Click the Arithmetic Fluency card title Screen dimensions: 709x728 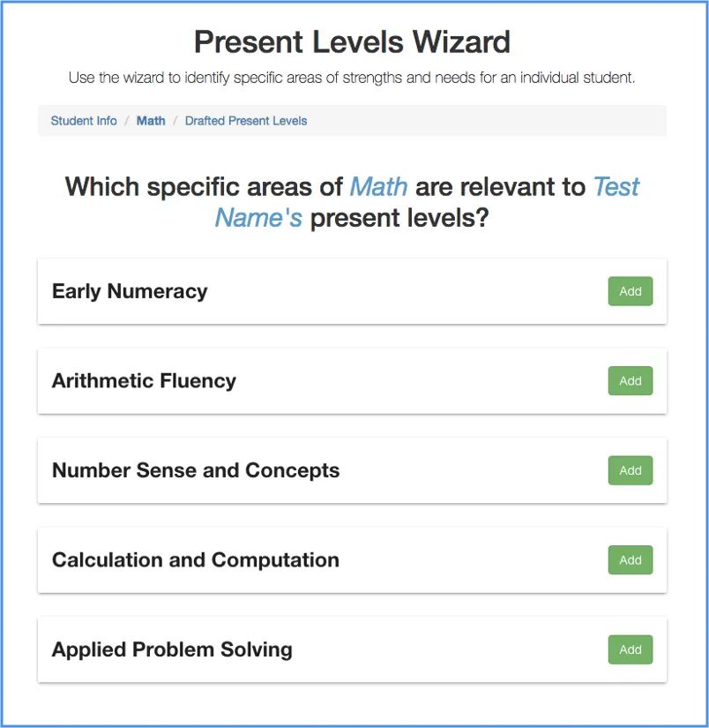pyautogui.click(x=144, y=381)
